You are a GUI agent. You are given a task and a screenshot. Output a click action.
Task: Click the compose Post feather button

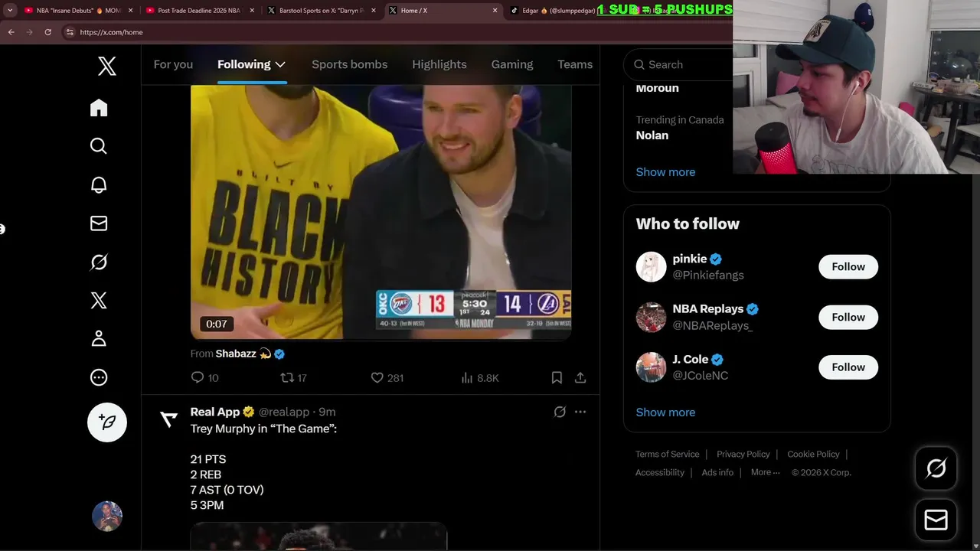[107, 422]
